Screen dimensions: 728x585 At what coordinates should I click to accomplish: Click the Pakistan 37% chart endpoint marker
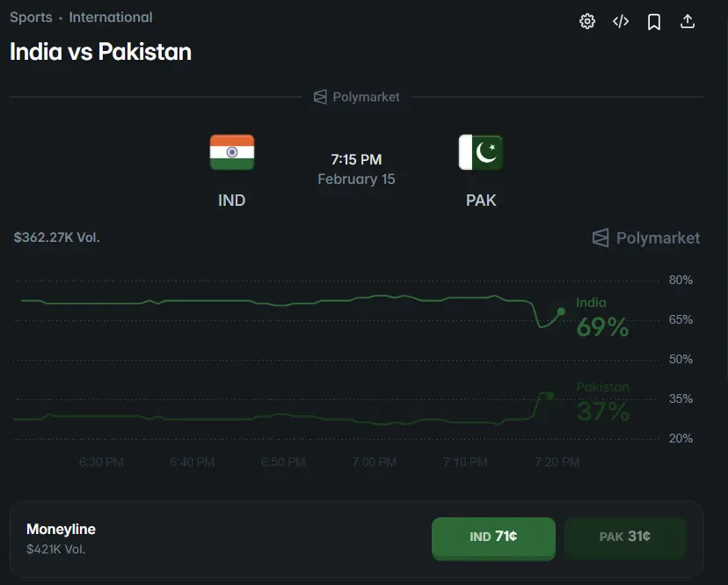[x=550, y=396]
